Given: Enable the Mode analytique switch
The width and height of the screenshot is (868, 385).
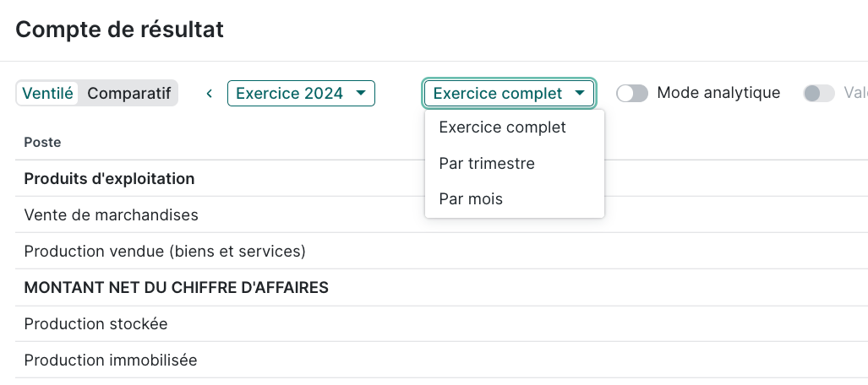Looking at the screenshot, I should pos(631,94).
